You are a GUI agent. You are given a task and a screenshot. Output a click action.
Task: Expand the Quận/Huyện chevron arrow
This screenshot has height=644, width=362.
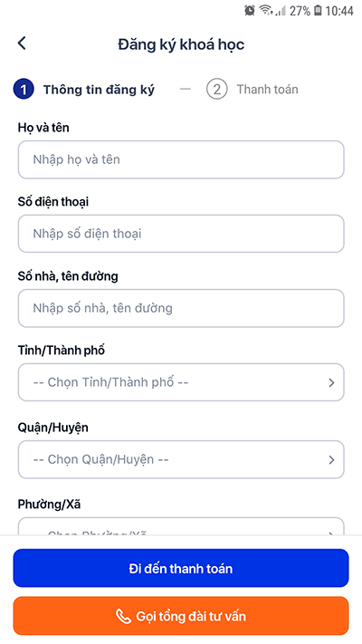331,460
